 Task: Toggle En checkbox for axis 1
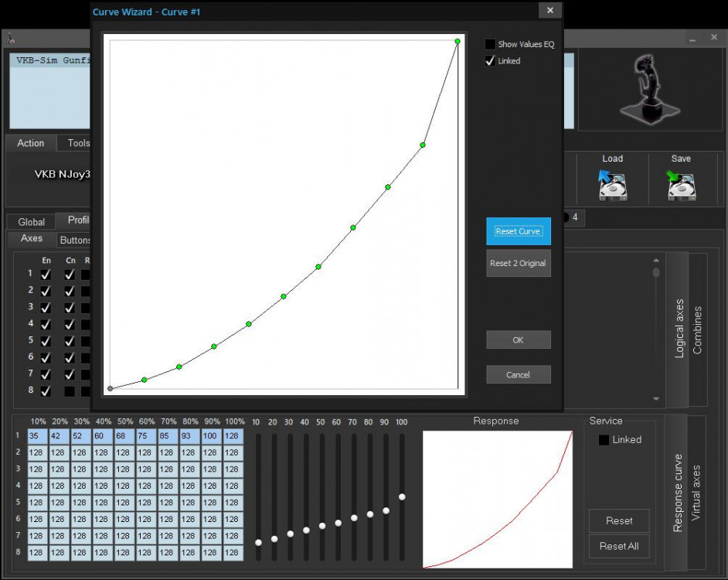(x=46, y=275)
